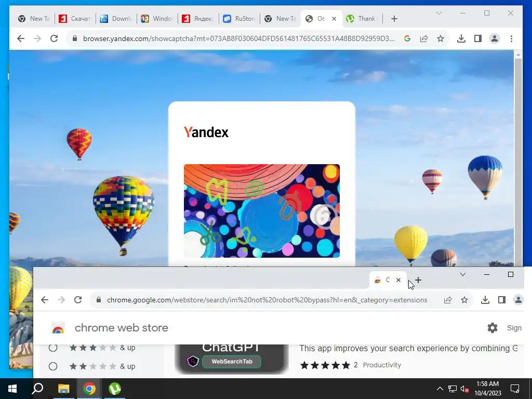Click Sign in on Chrome Web Store

(x=514, y=328)
